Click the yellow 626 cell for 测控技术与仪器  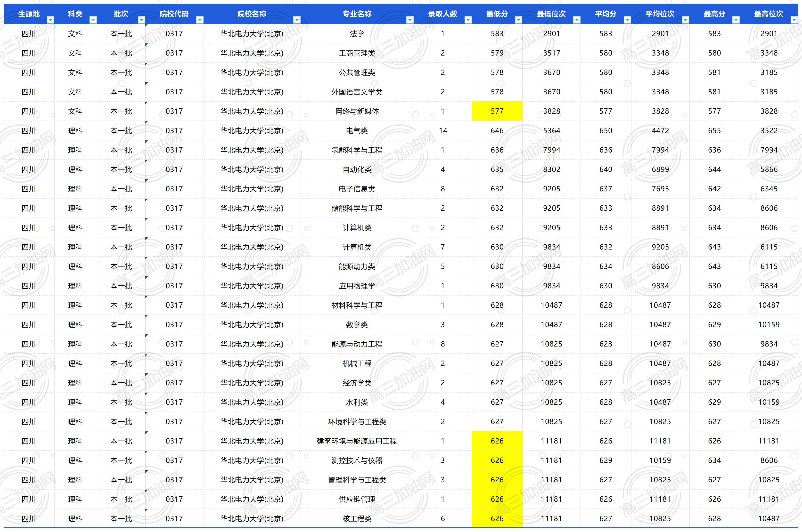(x=497, y=460)
